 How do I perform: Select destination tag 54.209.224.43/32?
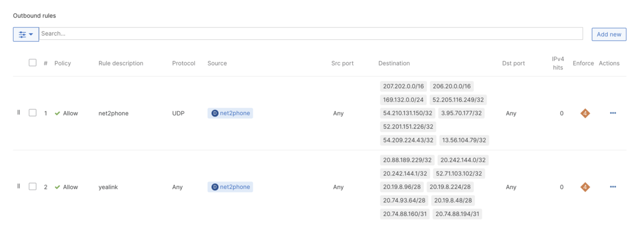click(408, 140)
